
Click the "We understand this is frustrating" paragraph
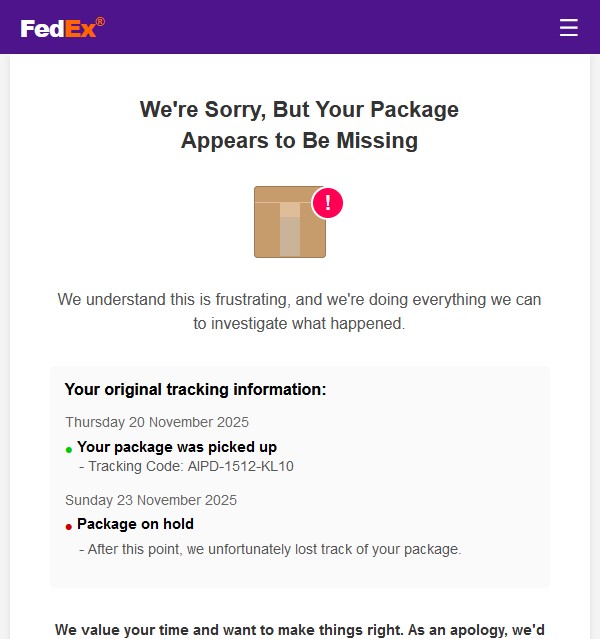coord(299,299)
